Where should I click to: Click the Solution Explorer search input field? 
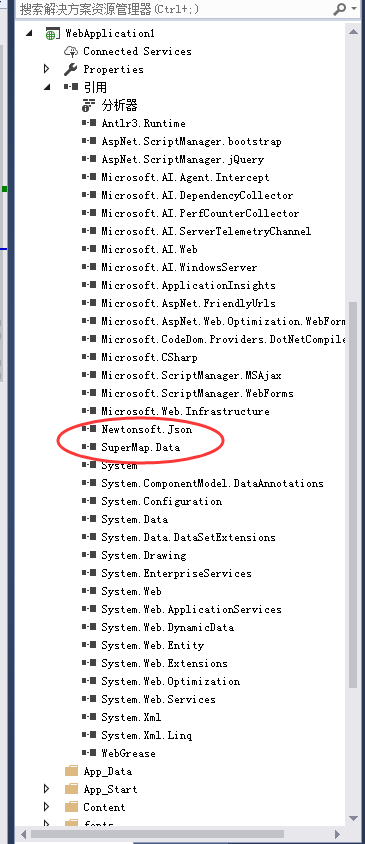pos(173,9)
